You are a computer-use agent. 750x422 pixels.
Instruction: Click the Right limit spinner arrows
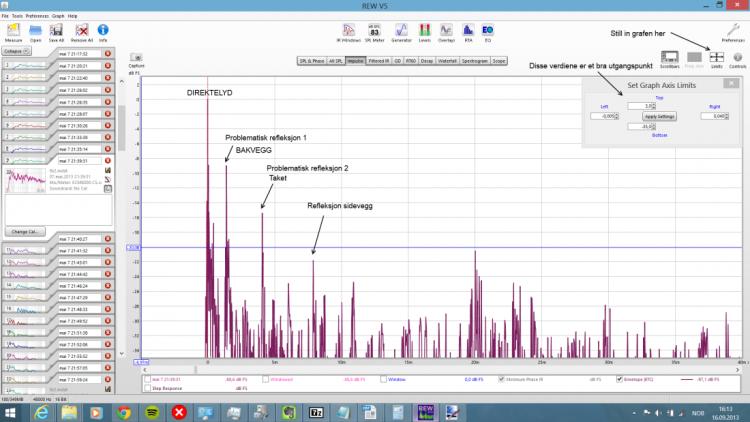(725, 116)
